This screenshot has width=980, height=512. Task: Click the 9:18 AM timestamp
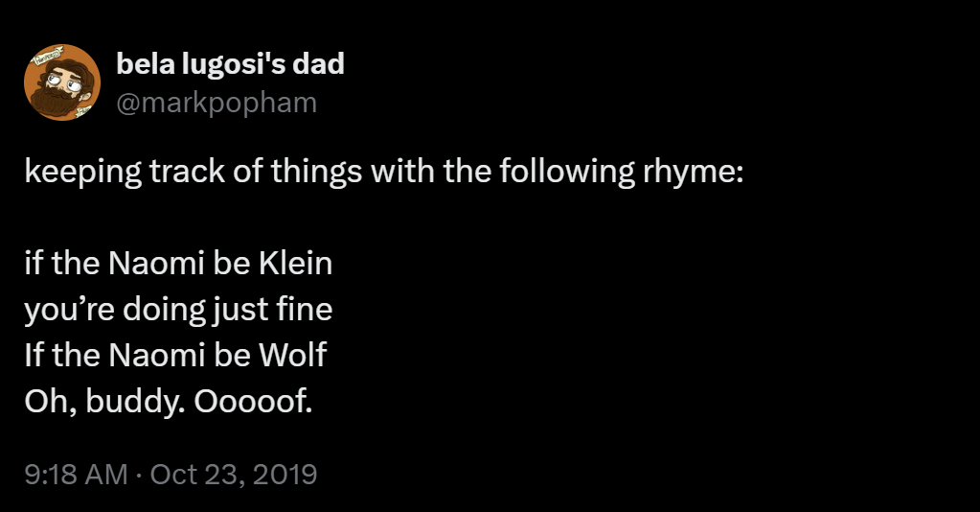(74, 474)
